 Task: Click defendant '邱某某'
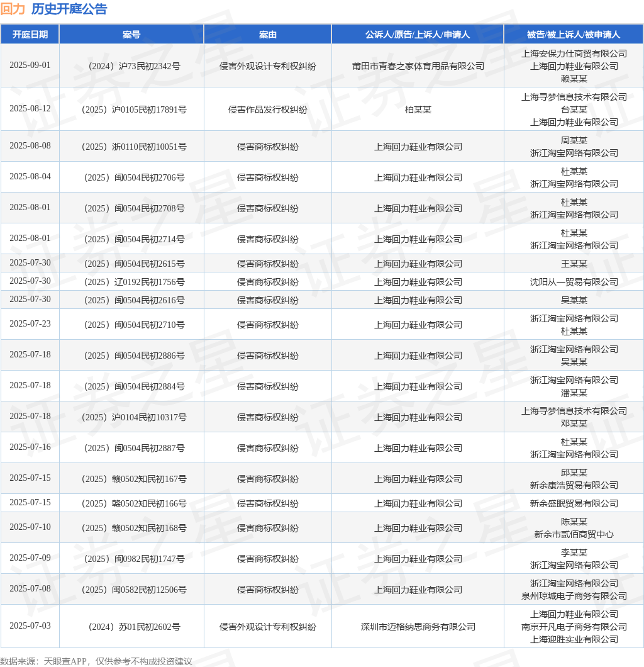pyautogui.click(x=574, y=473)
